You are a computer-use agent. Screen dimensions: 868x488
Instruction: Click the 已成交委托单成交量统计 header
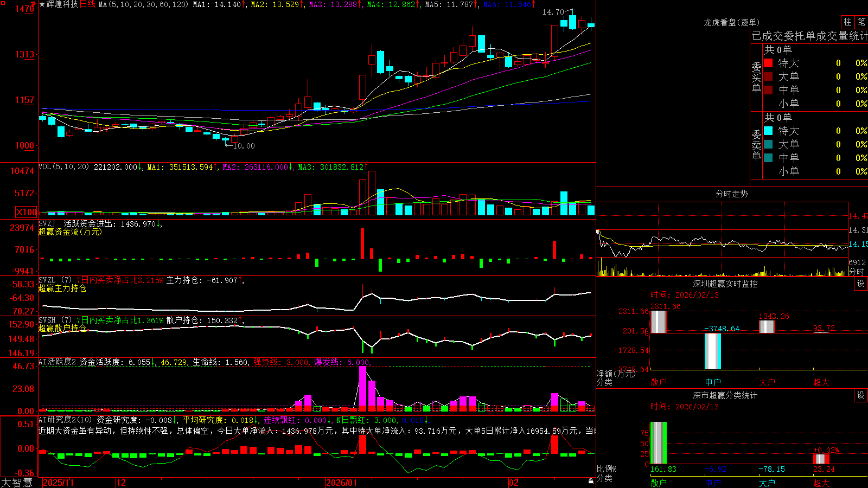pyautogui.click(x=809, y=36)
